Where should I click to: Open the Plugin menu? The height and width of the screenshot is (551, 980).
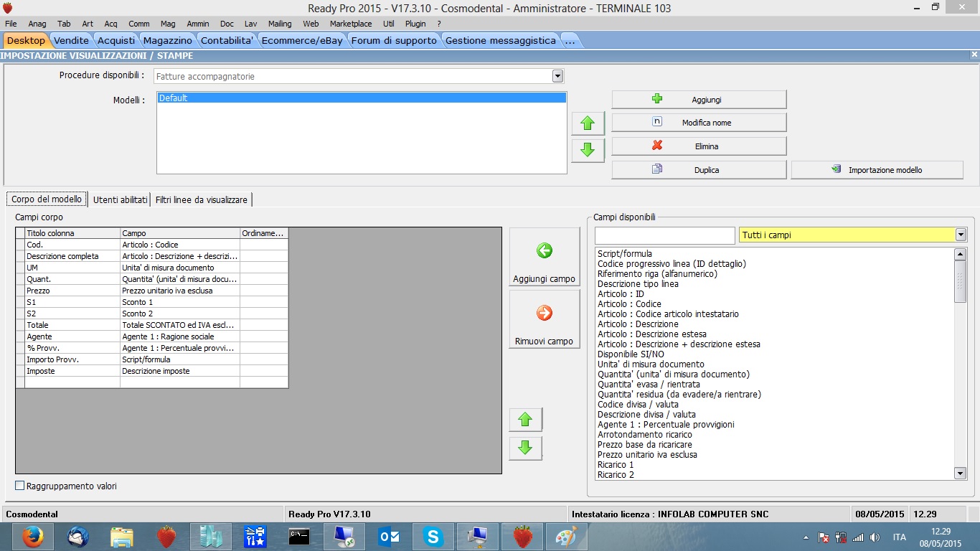tap(415, 24)
